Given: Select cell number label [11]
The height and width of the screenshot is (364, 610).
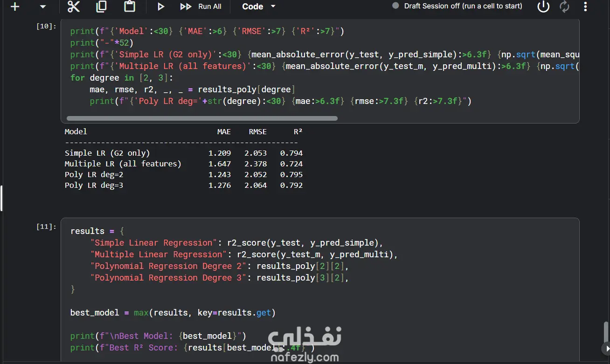Looking at the screenshot, I should click(46, 227).
